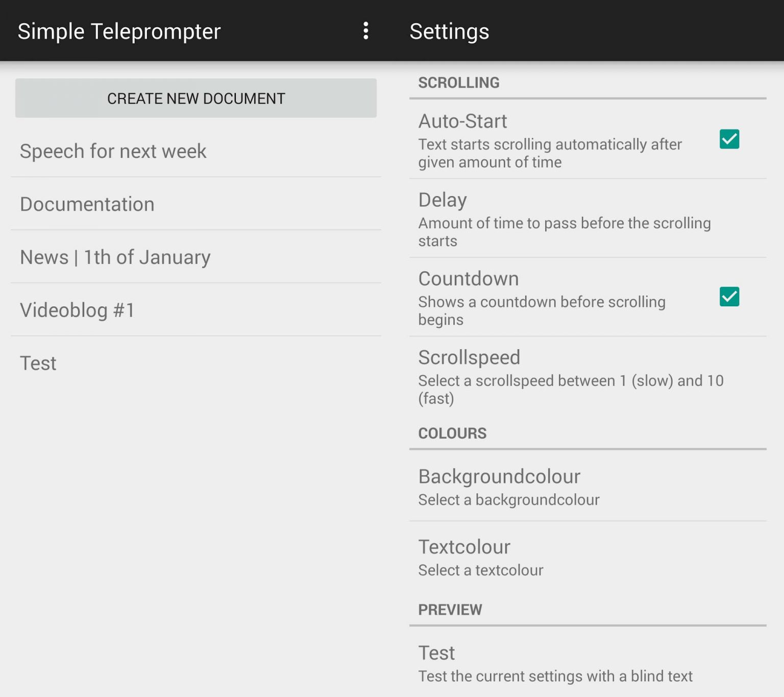Disable the Auto-Start checkbox
Image resolution: width=784 pixels, height=697 pixels.
point(729,139)
